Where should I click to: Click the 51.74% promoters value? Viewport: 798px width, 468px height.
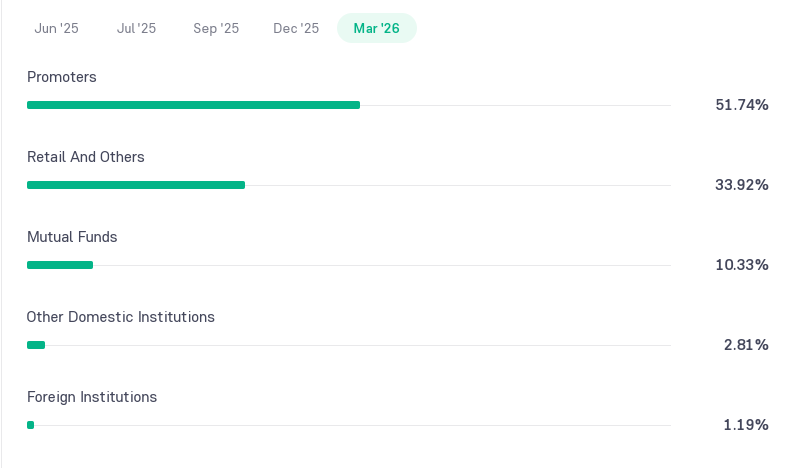742,105
